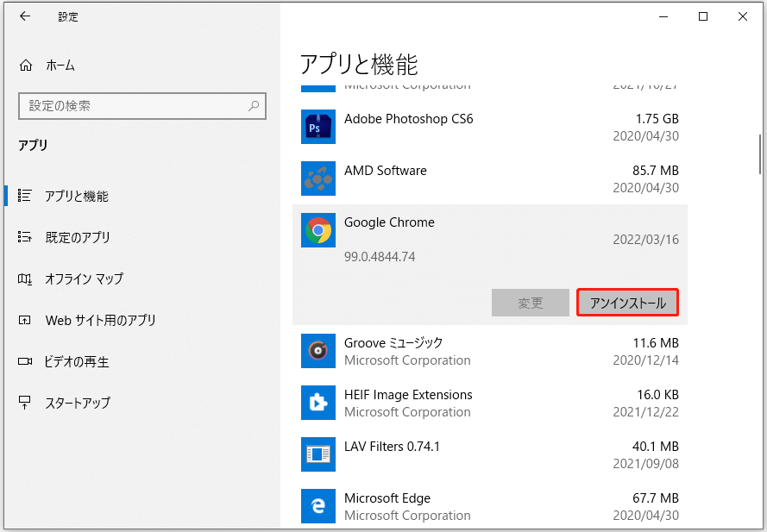Select the Groove ミュージック entry name

[x=393, y=343]
